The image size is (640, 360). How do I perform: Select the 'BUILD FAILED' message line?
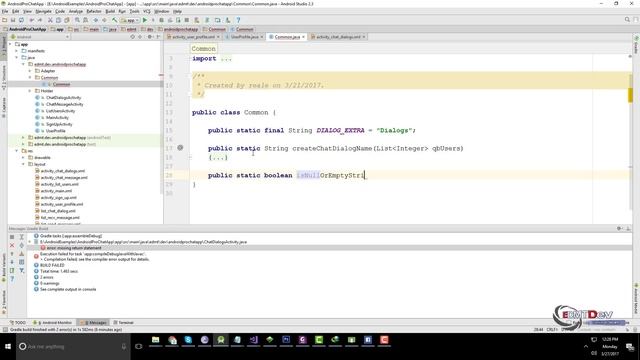point(52,265)
